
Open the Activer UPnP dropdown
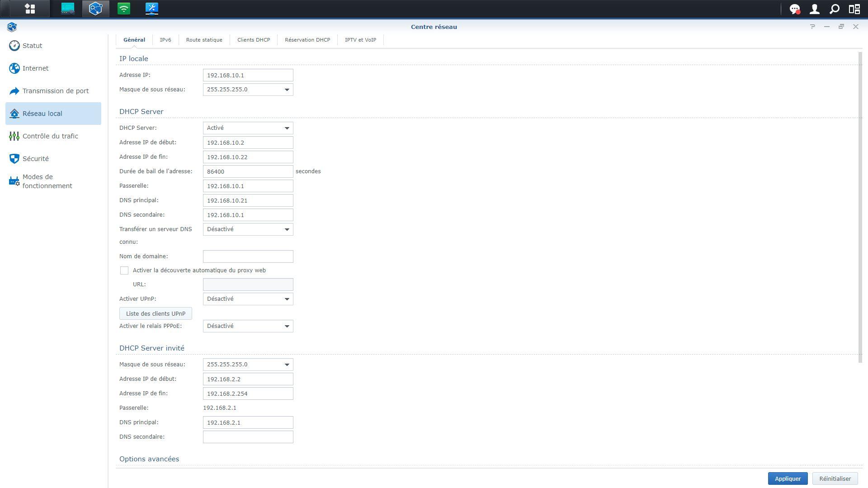coord(248,299)
